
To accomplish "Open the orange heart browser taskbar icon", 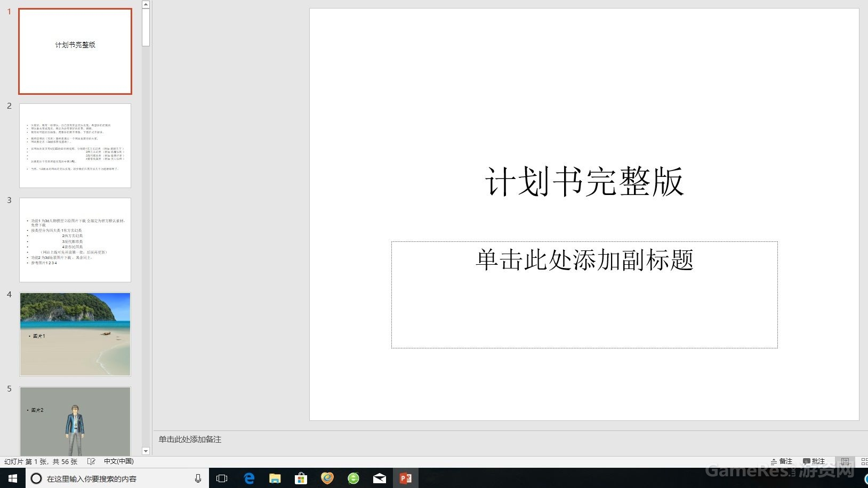I will point(327,478).
